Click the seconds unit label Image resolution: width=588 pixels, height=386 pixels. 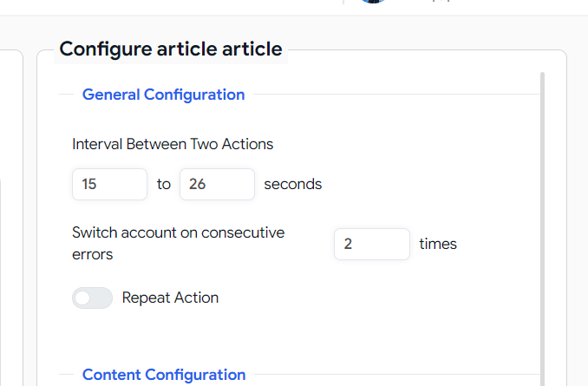click(293, 184)
